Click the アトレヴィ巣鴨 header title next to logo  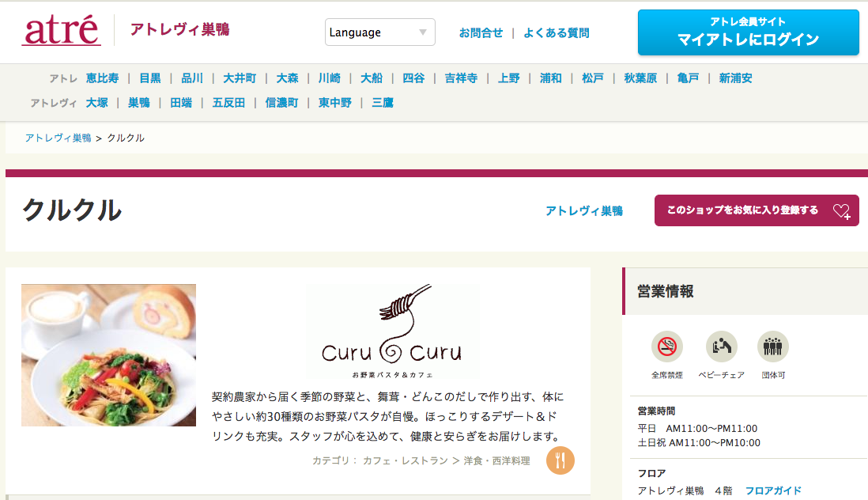tap(179, 29)
